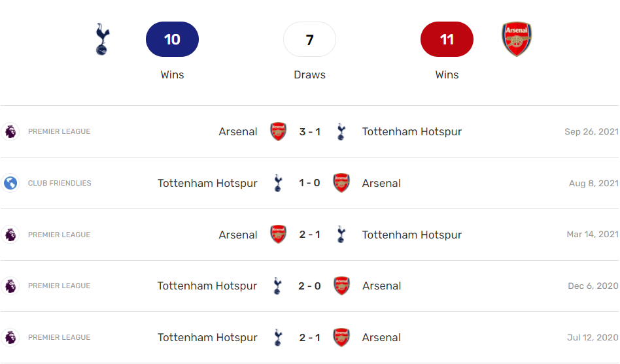The height and width of the screenshot is (364, 620).
Task: Select the white 7 Draws badge
Action: (309, 39)
